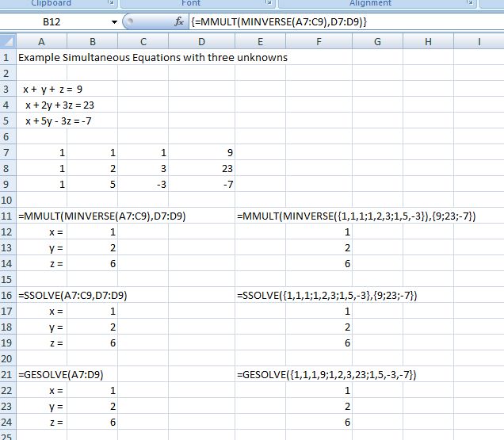The image size is (504, 440).
Task: Select column H header
Action: [428, 42]
